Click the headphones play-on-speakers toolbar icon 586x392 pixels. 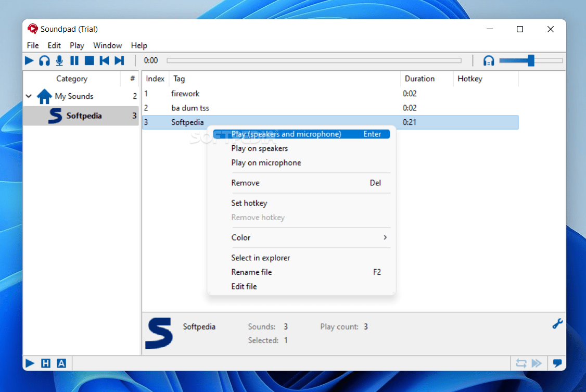click(44, 60)
